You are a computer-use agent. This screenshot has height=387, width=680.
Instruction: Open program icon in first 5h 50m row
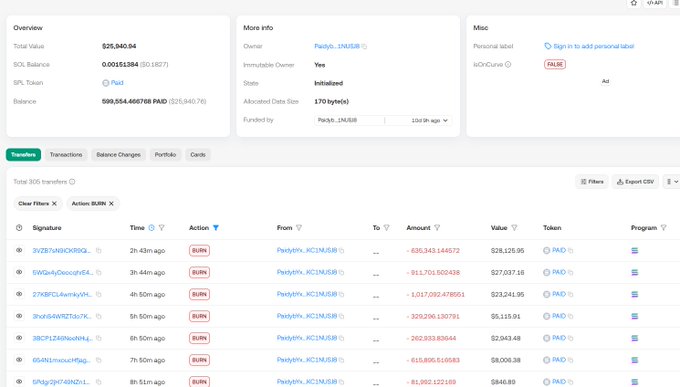click(634, 316)
